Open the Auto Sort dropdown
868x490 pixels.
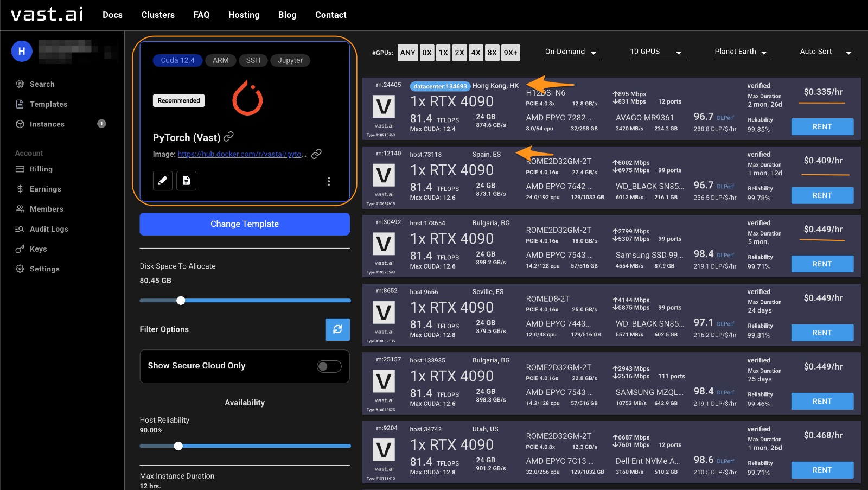pyautogui.click(x=826, y=52)
